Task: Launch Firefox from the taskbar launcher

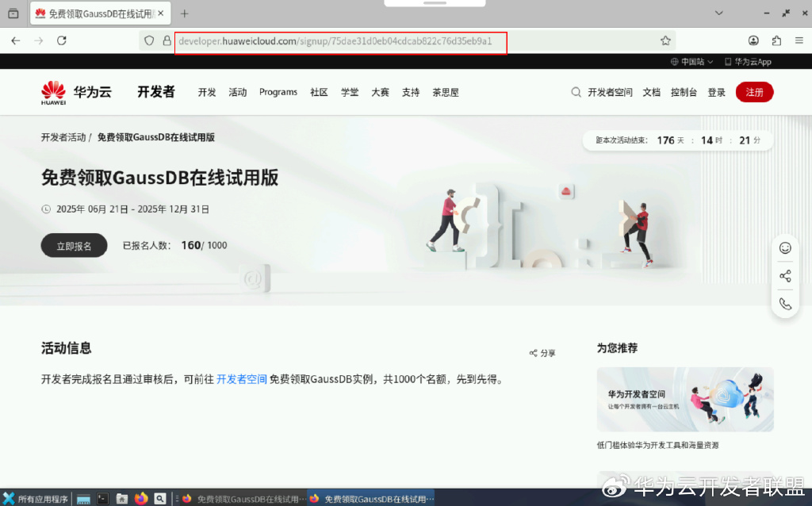Action: pos(141,499)
